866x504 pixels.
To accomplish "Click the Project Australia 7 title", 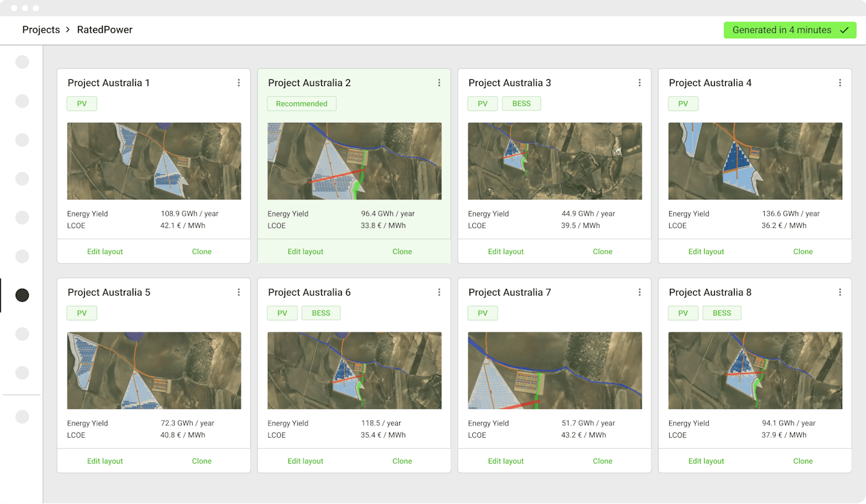I will pyautogui.click(x=510, y=292).
